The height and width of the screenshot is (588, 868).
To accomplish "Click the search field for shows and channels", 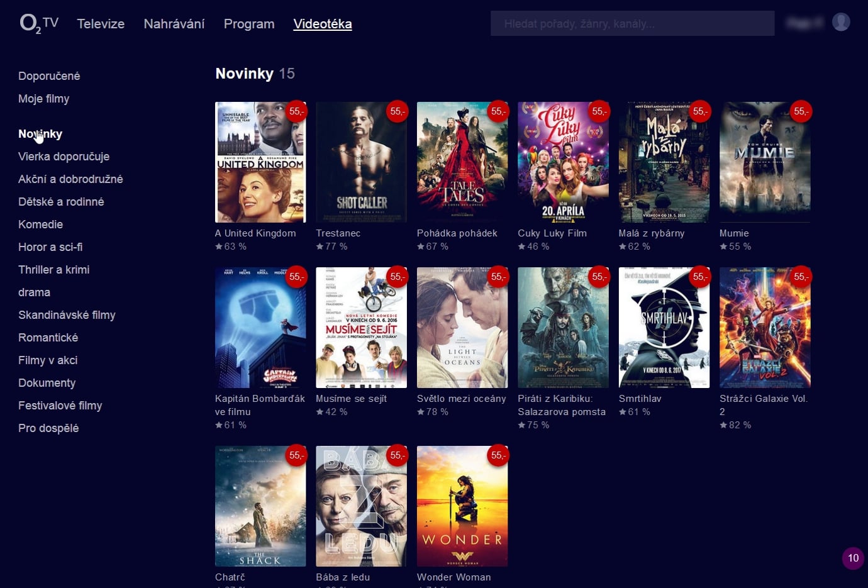I will pyautogui.click(x=632, y=23).
